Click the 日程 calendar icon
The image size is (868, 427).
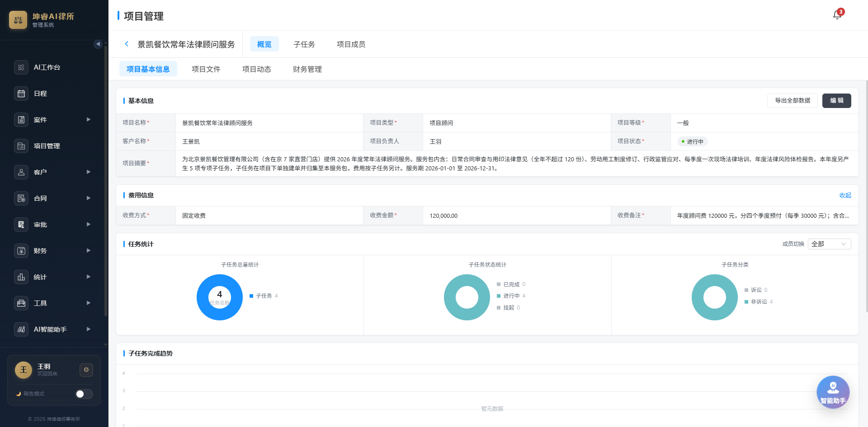click(21, 94)
